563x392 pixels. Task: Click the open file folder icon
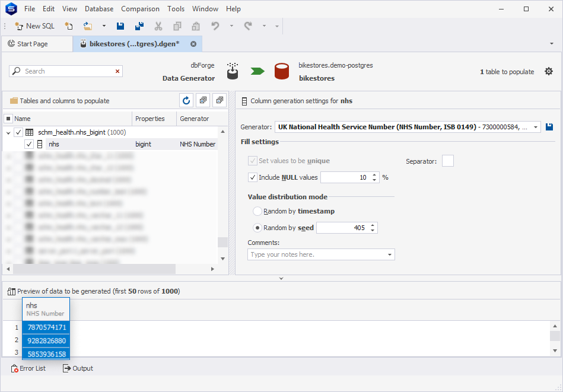88,26
